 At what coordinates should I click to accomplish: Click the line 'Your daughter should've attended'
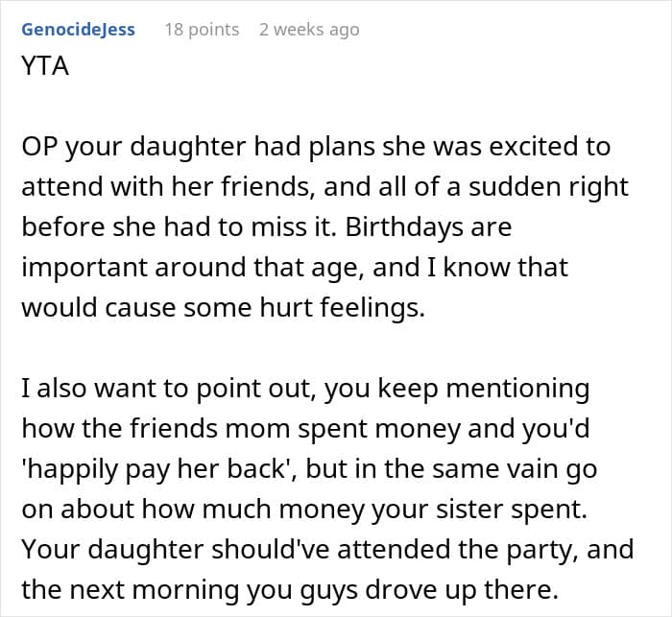point(327,550)
